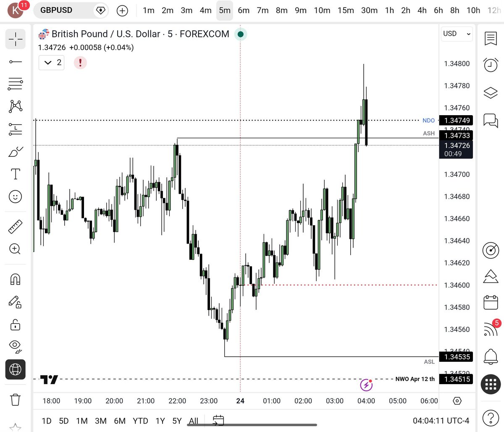Open timezone menu at 04:04:11 UTC-4
The height and width of the screenshot is (432, 504).
click(x=441, y=421)
